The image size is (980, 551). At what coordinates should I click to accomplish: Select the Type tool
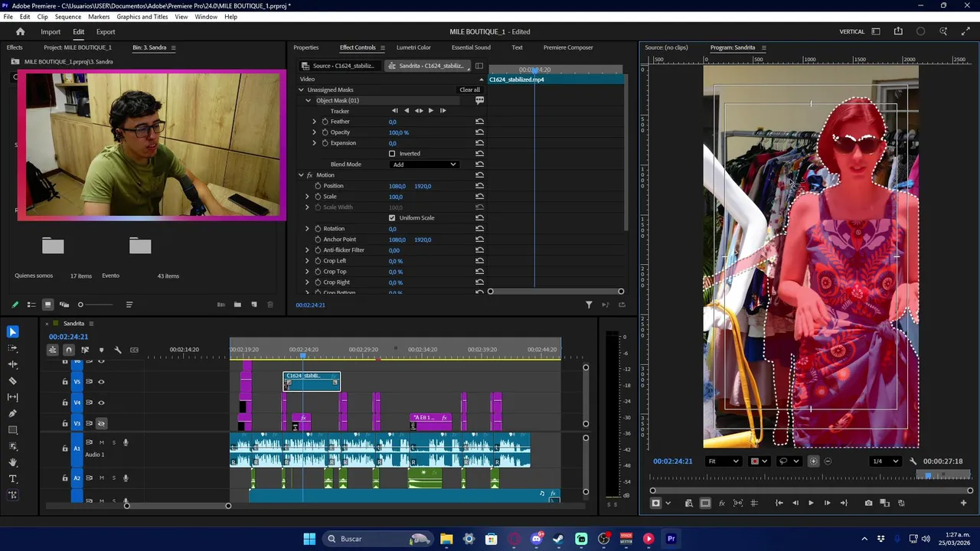12,479
